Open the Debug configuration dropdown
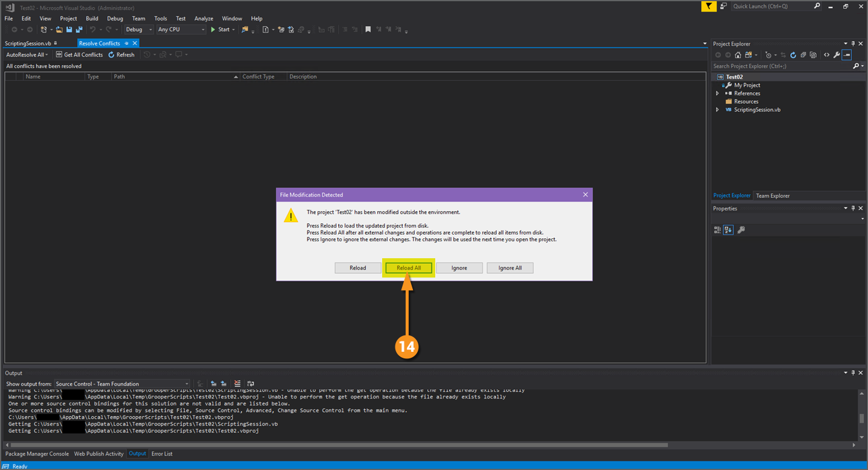 [x=139, y=30]
